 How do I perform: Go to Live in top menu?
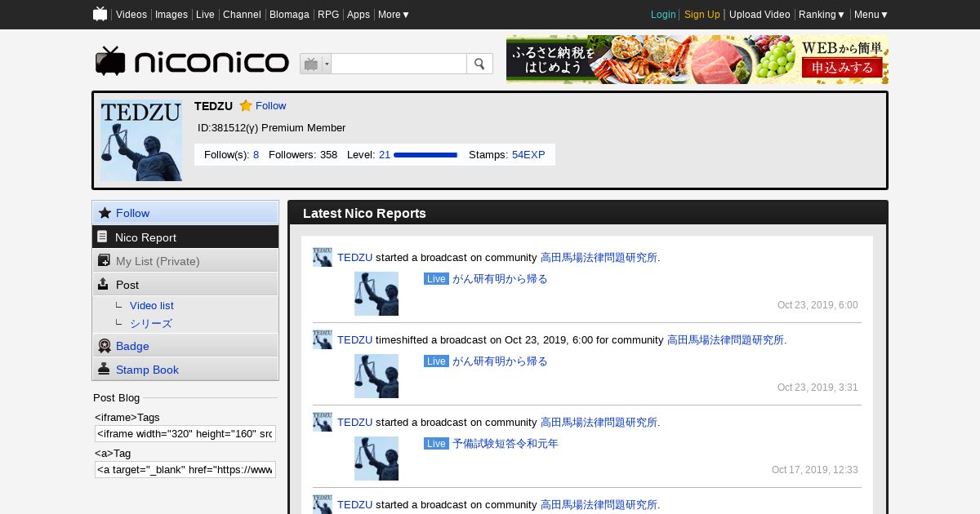pyautogui.click(x=205, y=15)
